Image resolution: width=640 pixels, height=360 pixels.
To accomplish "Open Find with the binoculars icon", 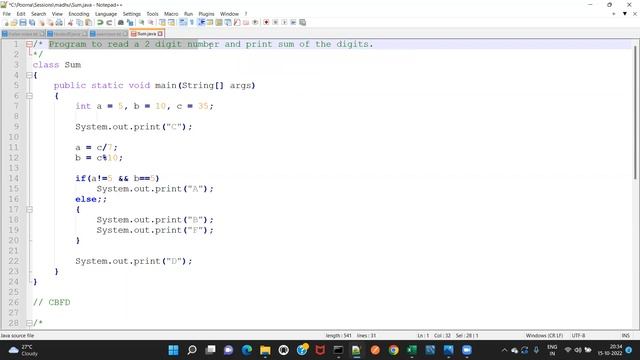I will 121,22.
